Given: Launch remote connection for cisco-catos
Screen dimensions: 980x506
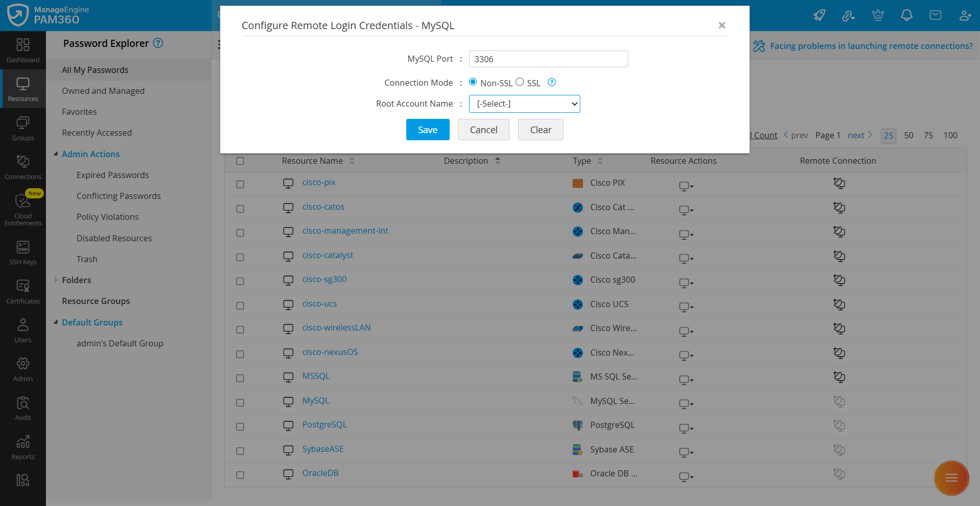Looking at the screenshot, I should (839, 208).
